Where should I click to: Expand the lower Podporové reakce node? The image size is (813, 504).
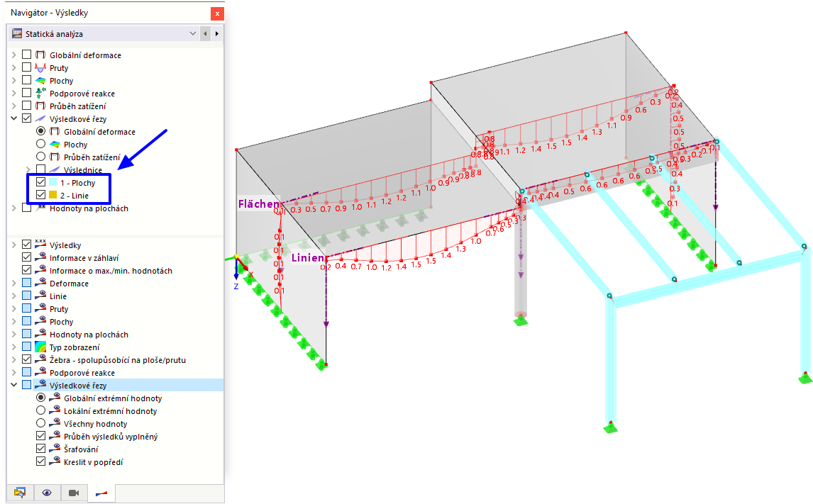[x=14, y=372]
